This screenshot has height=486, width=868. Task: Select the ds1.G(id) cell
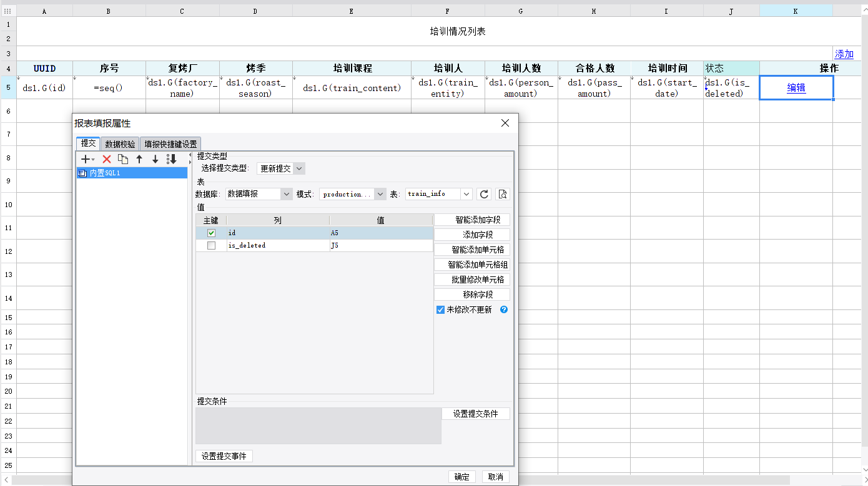pyautogui.click(x=44, y=88)
